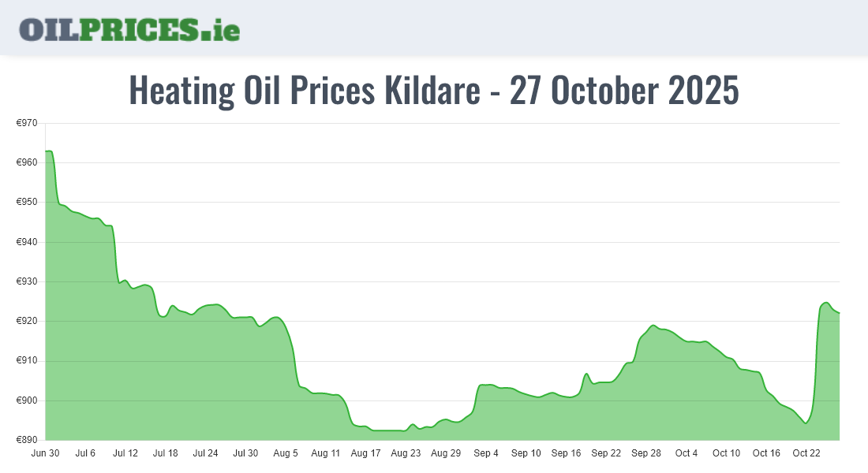Image resolution: width=868 pixels, height=473 pixels.
Task: Click the Jul 24 date label
Action: 205,453
